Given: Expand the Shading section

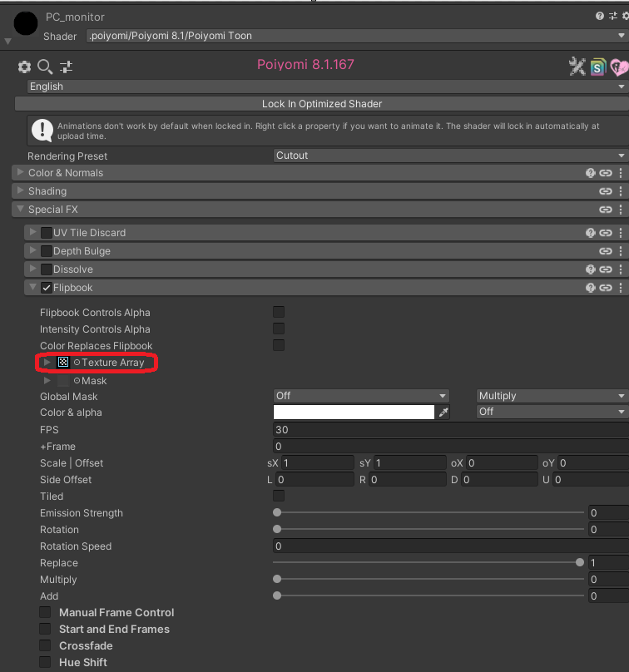Looking at the screenshot, I should click(20, 190).
